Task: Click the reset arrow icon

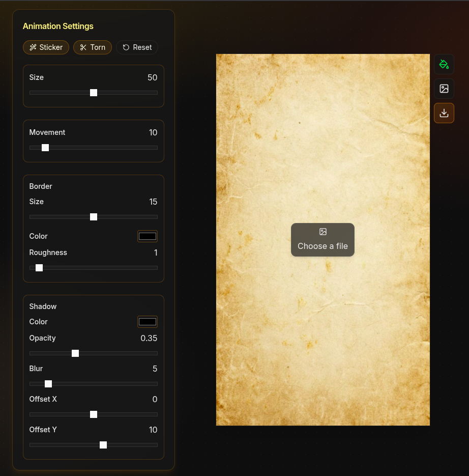Action: click(x=125, y=47)
